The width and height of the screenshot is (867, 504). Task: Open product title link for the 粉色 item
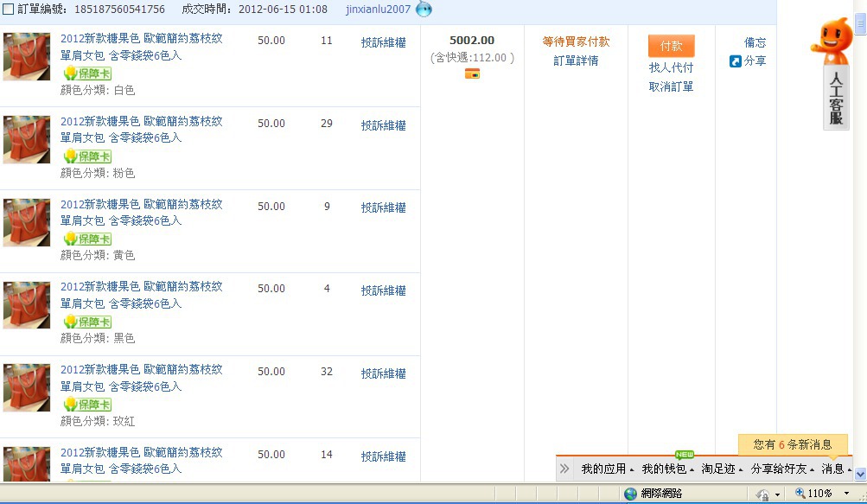(x=142, y=130)
